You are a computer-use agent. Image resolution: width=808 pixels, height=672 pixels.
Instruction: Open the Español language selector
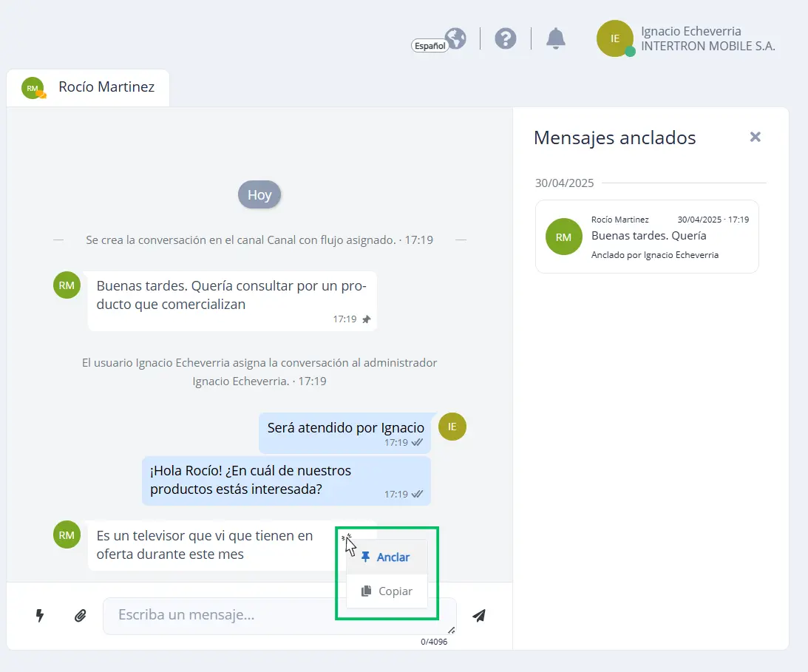point(430,46)
